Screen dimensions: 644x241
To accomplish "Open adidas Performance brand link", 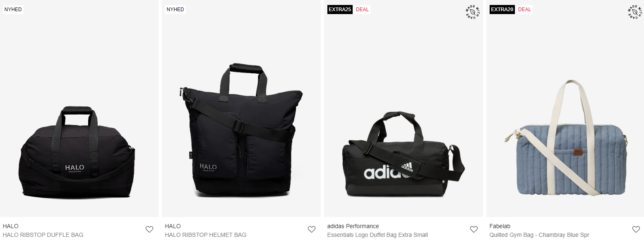I will pyautogui.click(x=353, y=226).
